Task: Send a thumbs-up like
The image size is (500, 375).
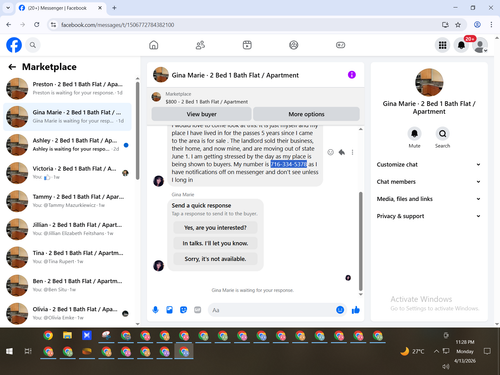Action: click(x=356, y=310)
